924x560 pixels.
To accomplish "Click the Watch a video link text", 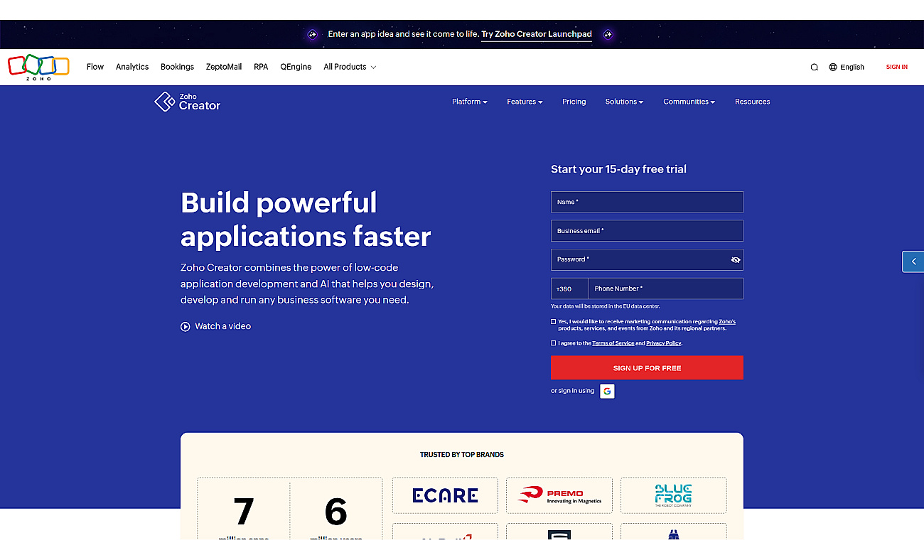I will tap(223, 326).
